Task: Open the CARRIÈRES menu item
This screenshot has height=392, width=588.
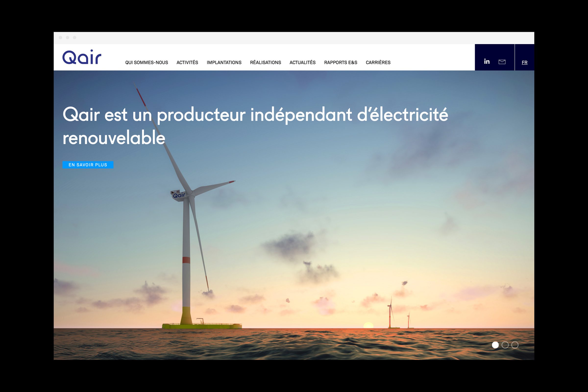Action: [x=378, y=62]
